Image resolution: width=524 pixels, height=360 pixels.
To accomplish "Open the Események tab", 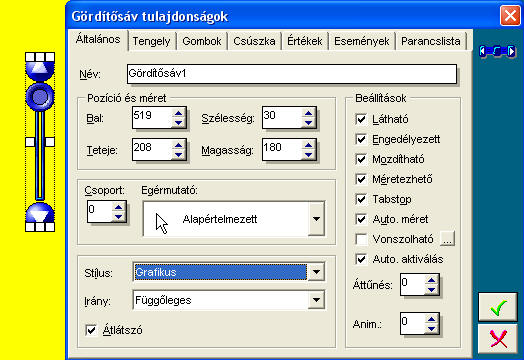I will pos(362,41).
